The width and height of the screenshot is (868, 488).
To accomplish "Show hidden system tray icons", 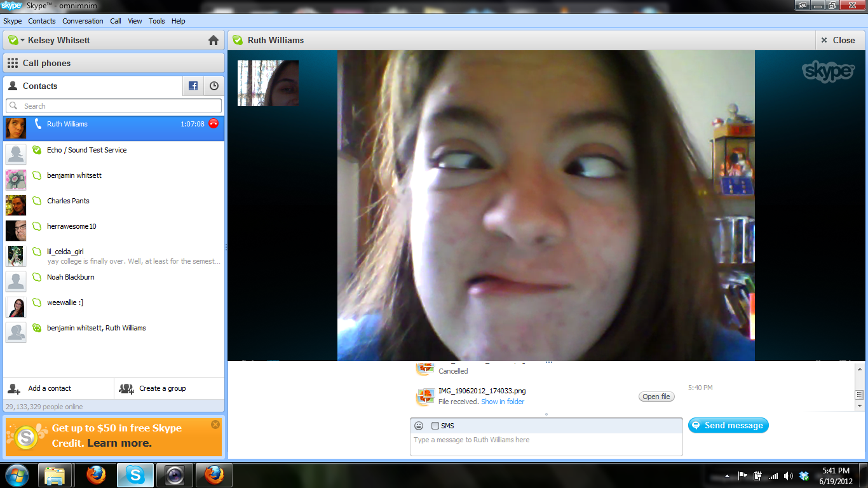I will coord(727,476).
